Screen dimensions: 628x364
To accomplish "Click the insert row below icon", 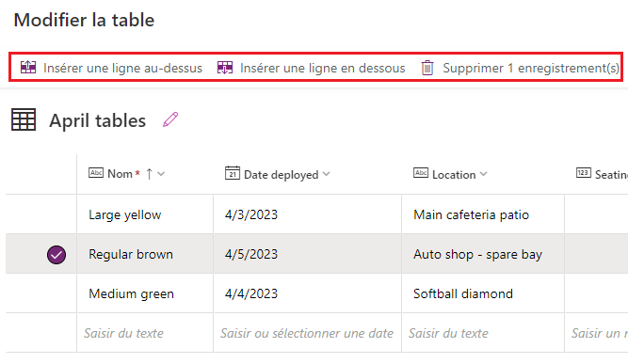I will tap(225, 67).
